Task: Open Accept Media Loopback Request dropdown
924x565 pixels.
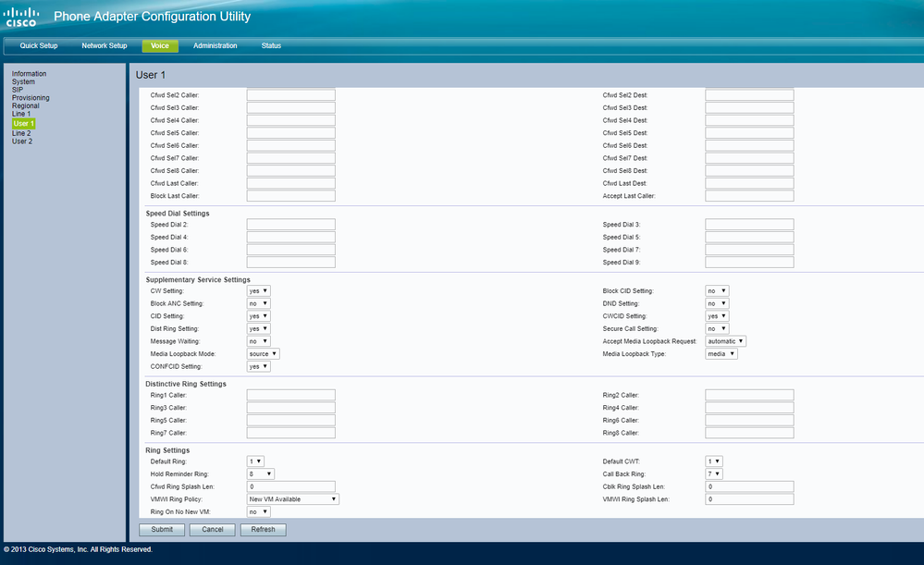Action: click(725, 341)
